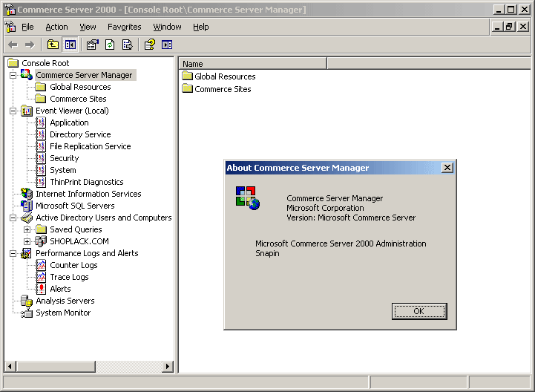Collapse the Commerce Server Manager node
This screenshot has width=535, height=392.
coord(13,75)
